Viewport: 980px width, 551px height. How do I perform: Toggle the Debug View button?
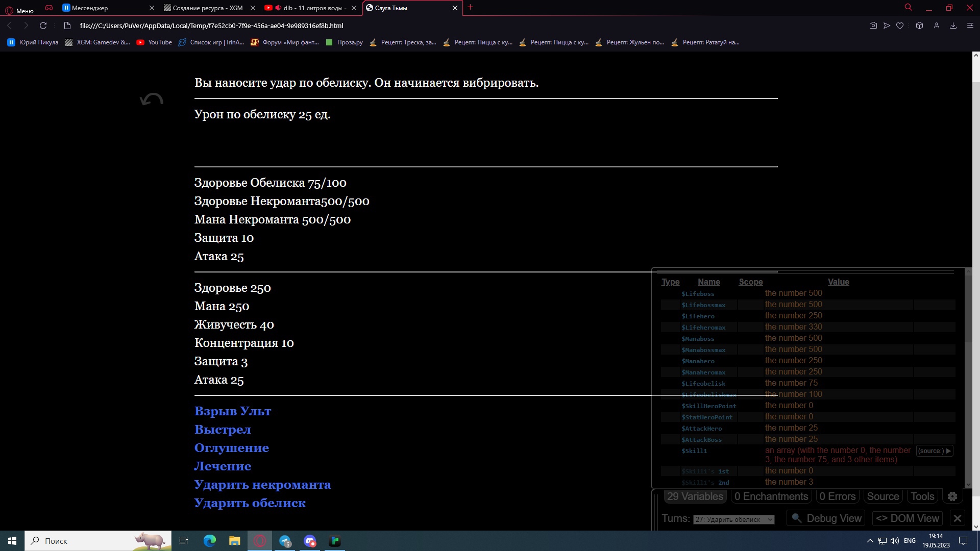826,518
